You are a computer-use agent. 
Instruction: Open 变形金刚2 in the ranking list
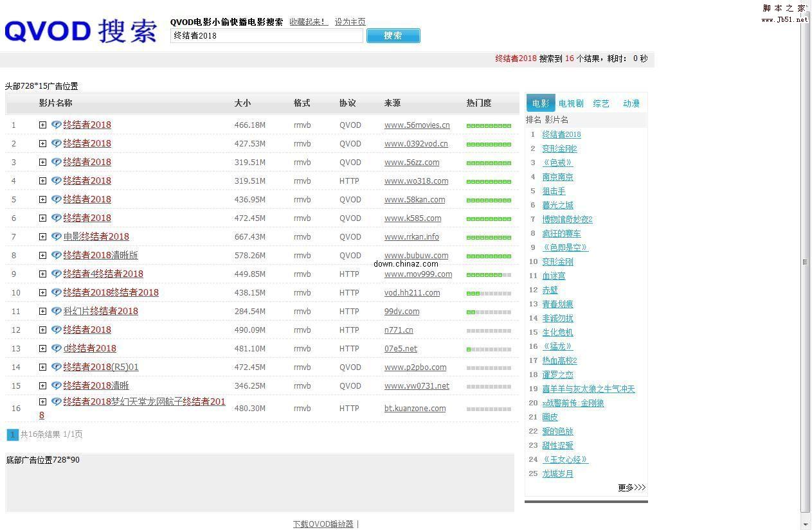[559, 148]
